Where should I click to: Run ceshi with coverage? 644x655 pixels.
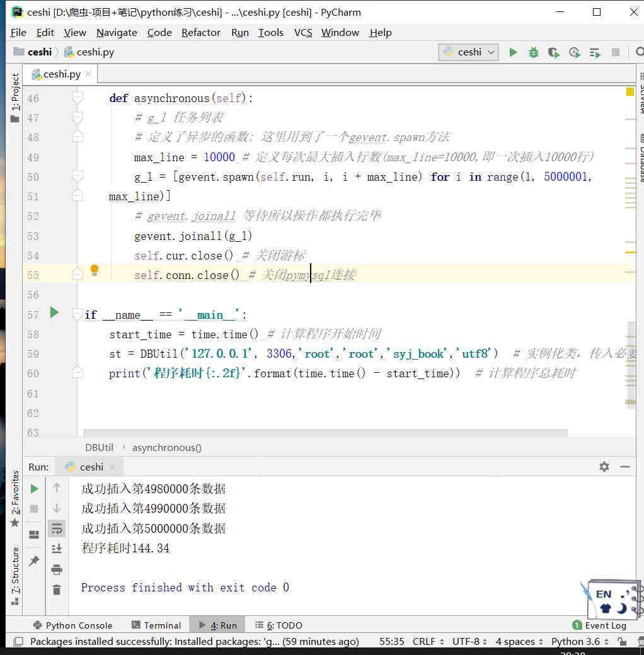tap(554, 52)
